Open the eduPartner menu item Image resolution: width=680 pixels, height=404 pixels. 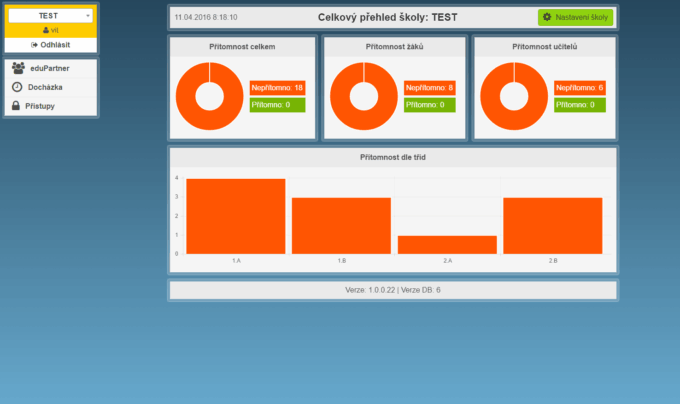50,68
